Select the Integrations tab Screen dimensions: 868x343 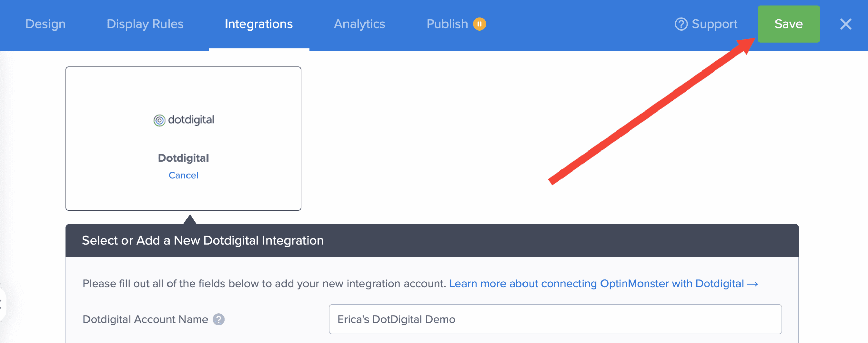pyautogui.click(x=259, y=24)
